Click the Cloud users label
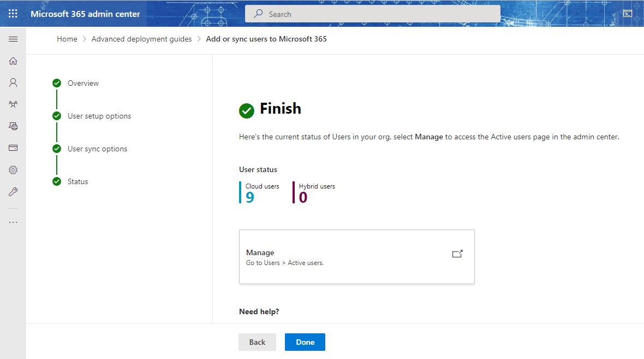Screen dimensions: 644x359 click(263, 186)
